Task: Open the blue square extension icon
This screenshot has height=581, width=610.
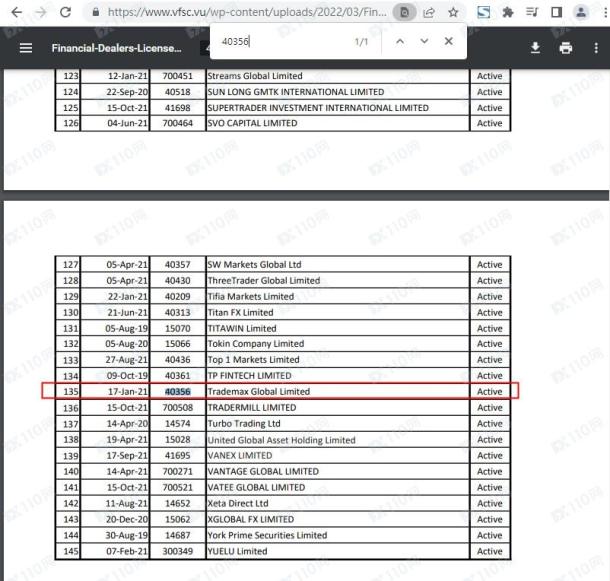Action: pyautogui.click(x=484, y=12)
